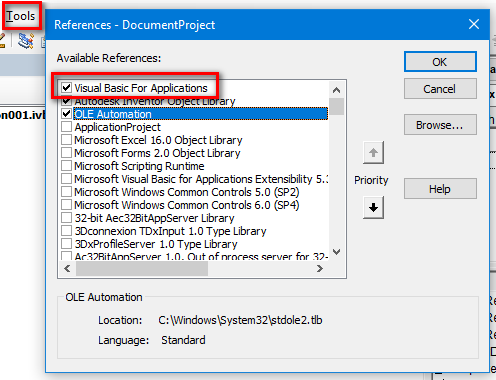
Task: Check the ApplicationProject reference
Action: click(66, 127)
